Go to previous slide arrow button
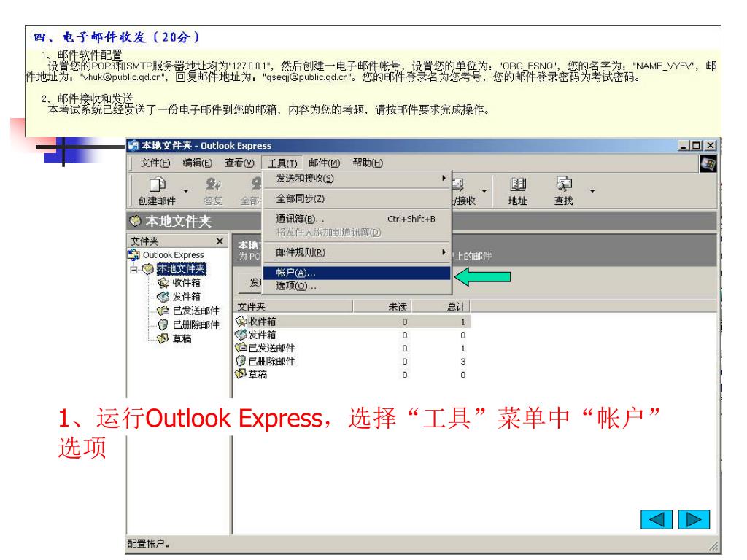 point(656,519)
